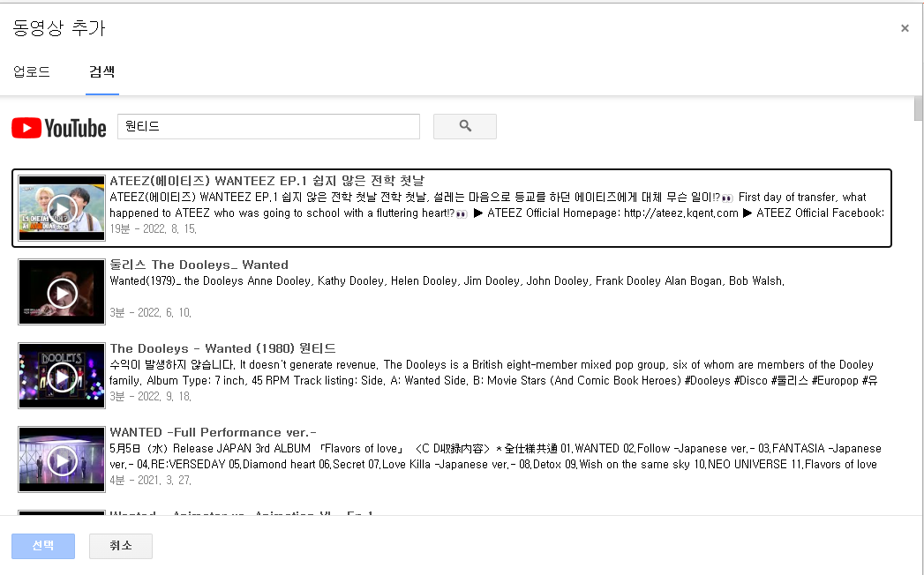Select the description starting Wanted(1979)_ the Dooleys
This screenshot has width=924, height=575.
click(x=447, y=281)
